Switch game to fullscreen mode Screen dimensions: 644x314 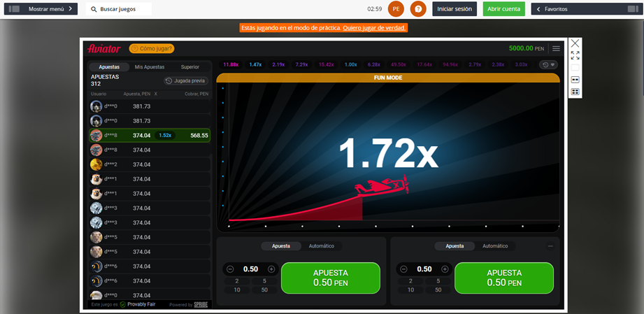coord(575,55)
